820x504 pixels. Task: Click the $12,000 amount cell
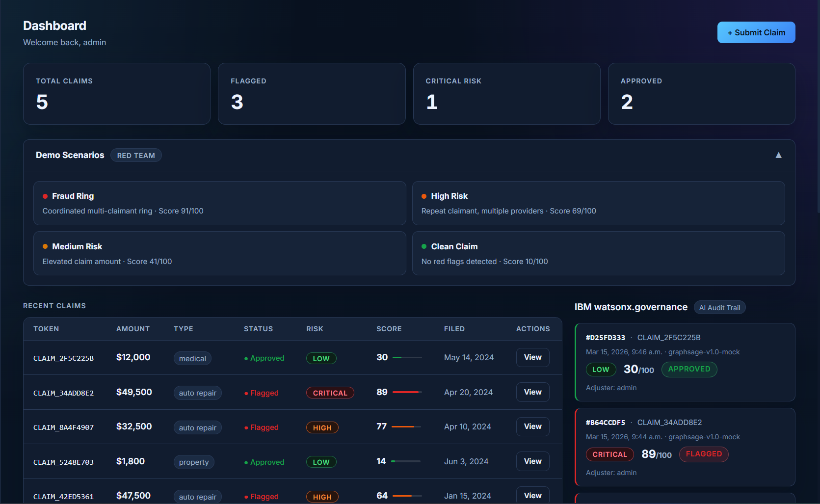click(x=133, y=357)
